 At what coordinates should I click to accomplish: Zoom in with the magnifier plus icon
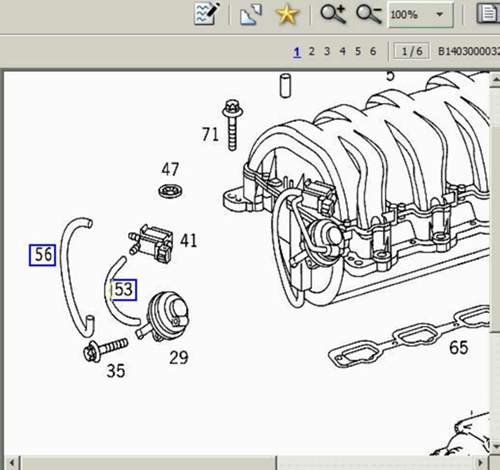click(333, 14)
